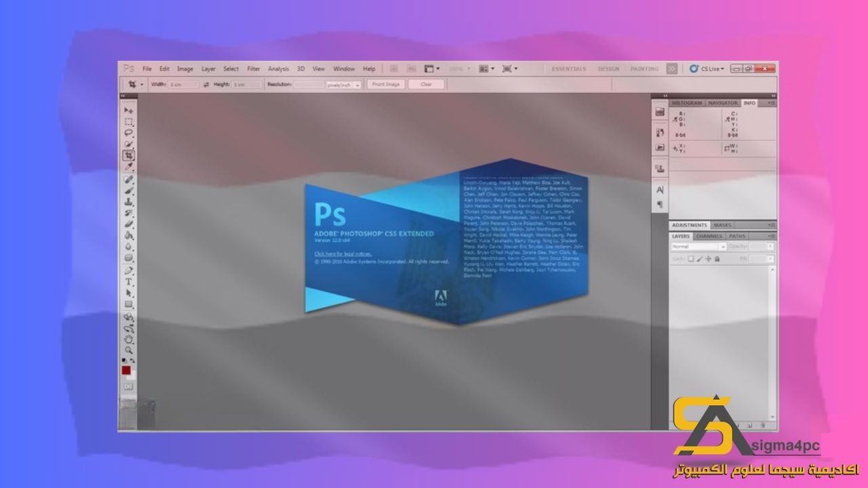
Task: Switch to the Masks tab
Action: [x=722, y=225]
